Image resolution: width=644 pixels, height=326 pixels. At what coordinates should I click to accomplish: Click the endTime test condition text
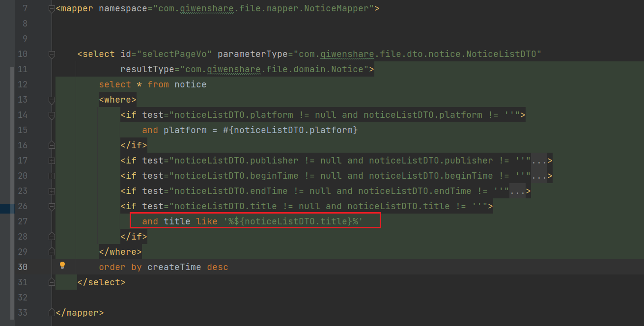coord(339,191)
